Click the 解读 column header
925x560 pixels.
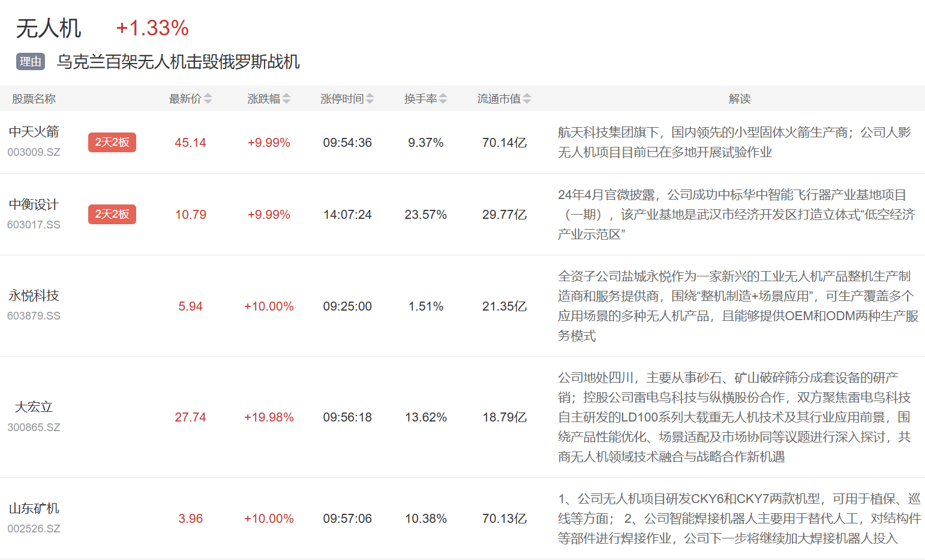tap(739, 99)
